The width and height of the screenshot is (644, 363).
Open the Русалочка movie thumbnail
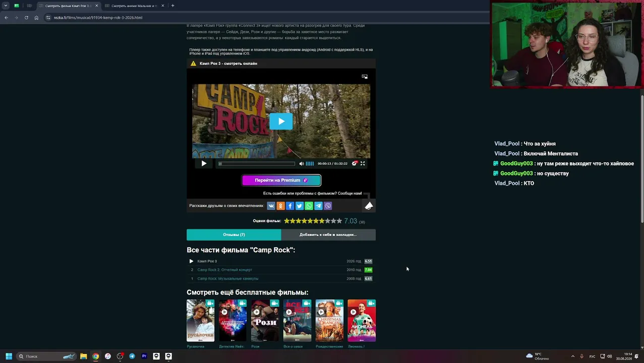pos(200,321)
